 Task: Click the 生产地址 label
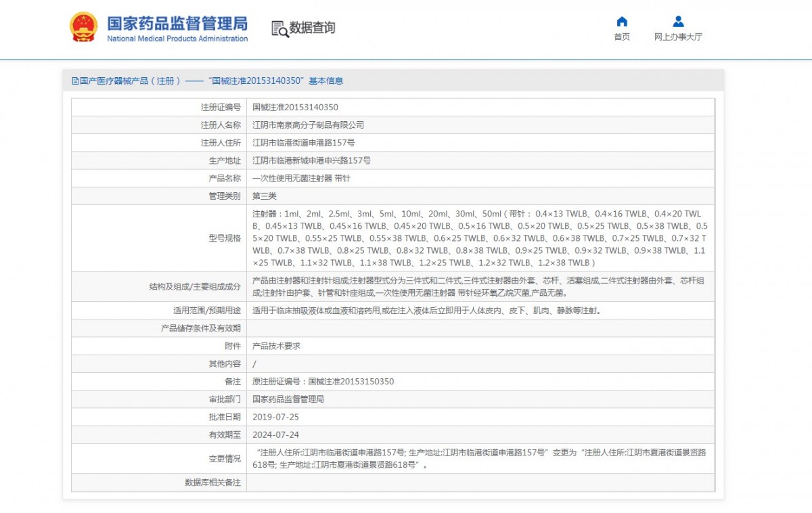225,160
